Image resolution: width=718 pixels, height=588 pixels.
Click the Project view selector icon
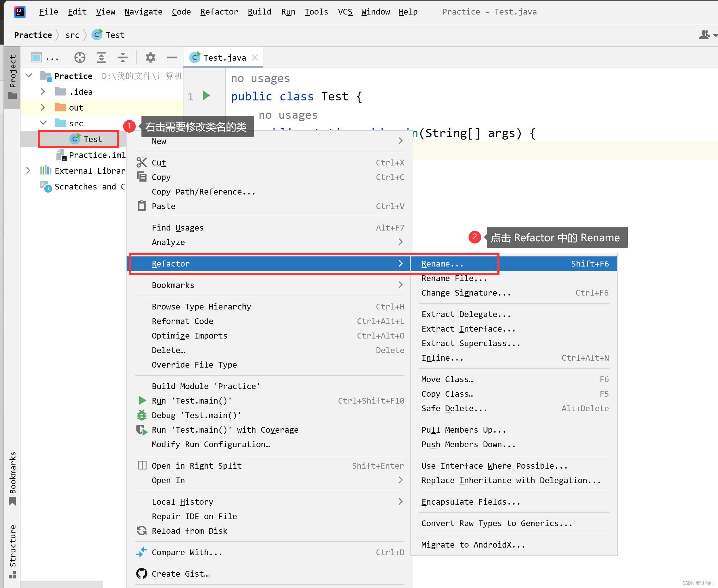click(36, 57)
